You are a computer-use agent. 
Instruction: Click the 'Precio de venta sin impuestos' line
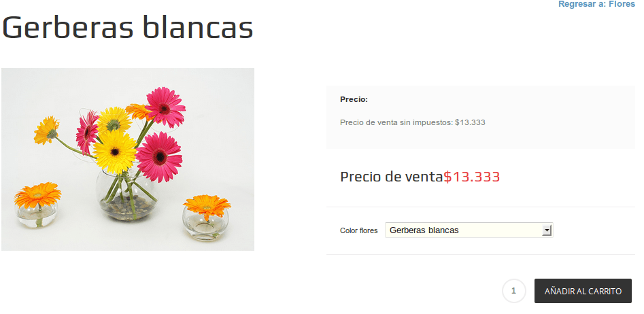pyautogui.click(x=413, y=122)
